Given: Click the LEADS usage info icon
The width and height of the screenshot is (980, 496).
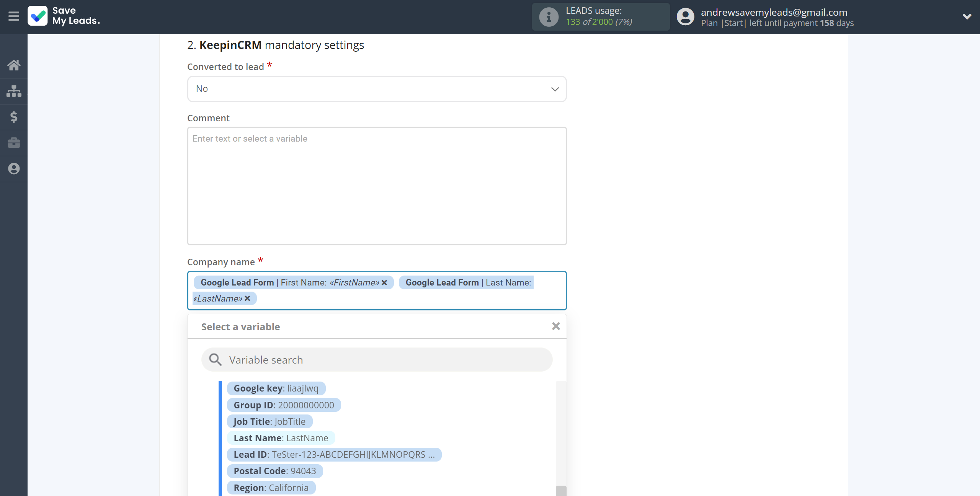Looking at the screenshot, I should (549, 17).
